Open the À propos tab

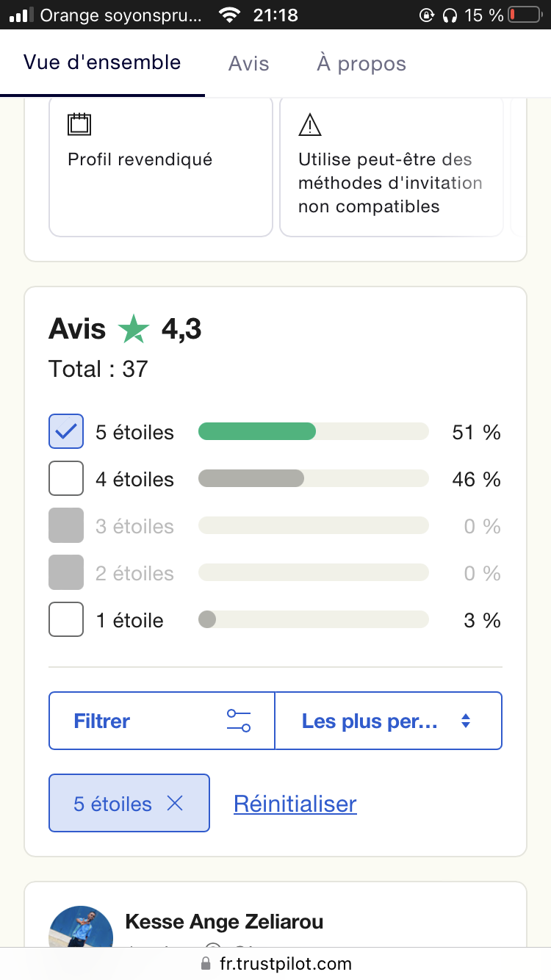361,64
